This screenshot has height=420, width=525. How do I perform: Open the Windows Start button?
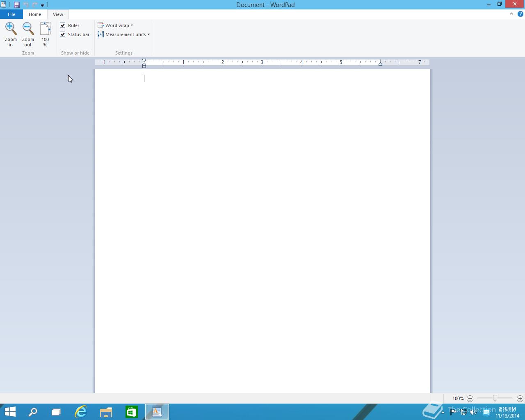pos(10,412)
